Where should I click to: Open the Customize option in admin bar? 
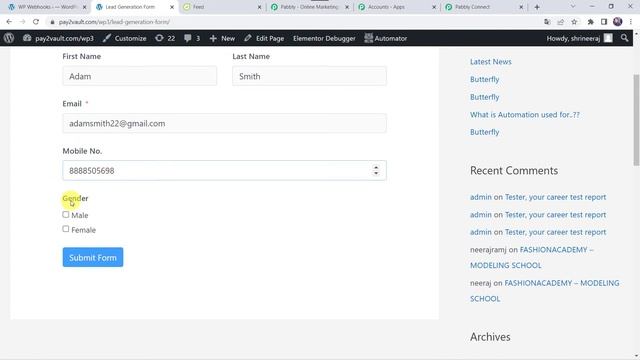[124, 38]
